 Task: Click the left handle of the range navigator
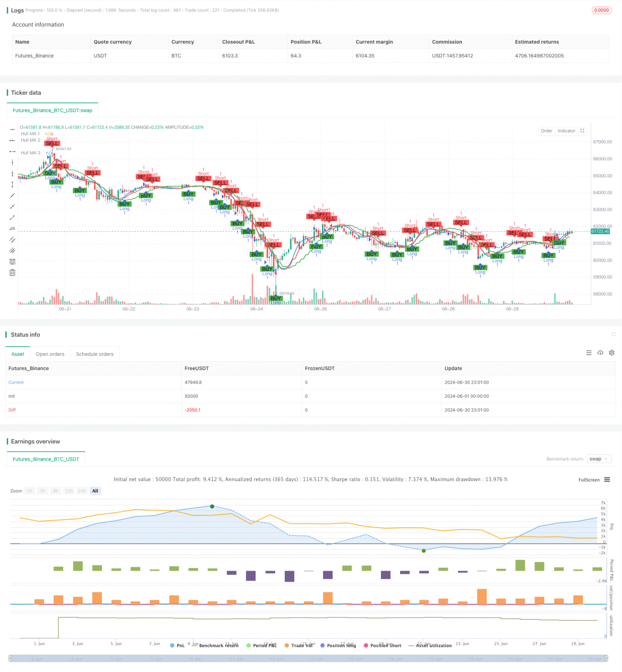point(11,659)
